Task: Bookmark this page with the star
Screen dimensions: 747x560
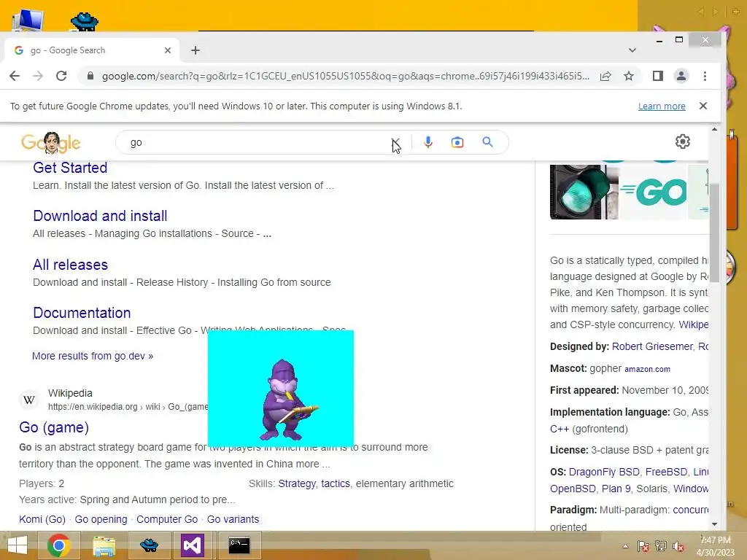Action: click(629, 76)
